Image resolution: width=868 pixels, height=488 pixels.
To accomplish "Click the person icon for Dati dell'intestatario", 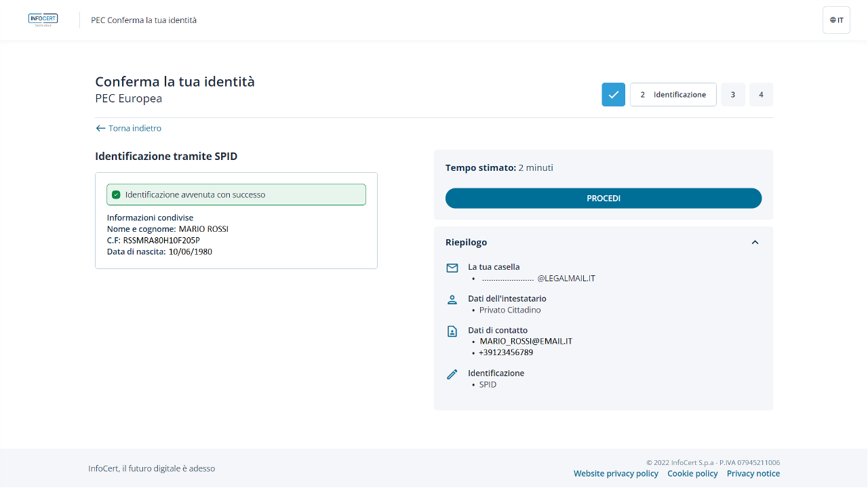I will tap(452, 300).
